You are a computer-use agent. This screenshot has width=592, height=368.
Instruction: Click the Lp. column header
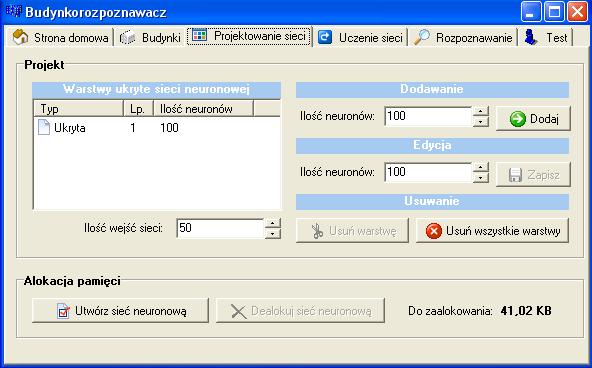[x=139, y=109]
